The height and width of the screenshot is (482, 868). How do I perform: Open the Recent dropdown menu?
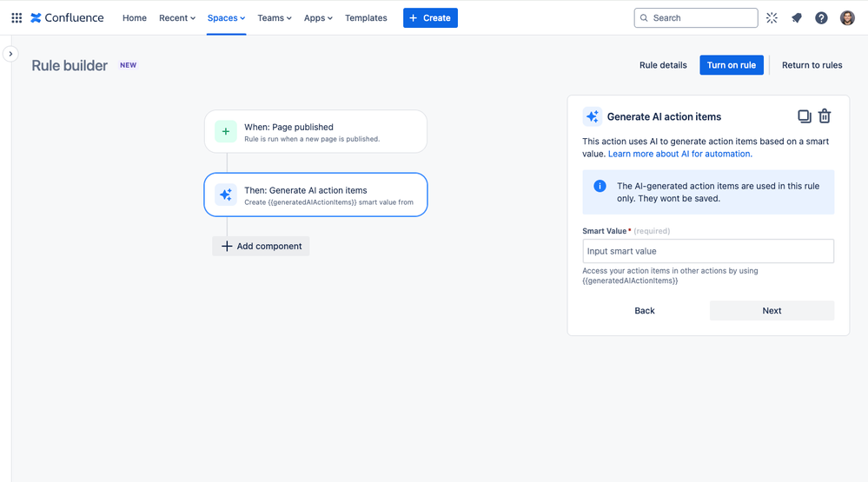coord(176,17)
